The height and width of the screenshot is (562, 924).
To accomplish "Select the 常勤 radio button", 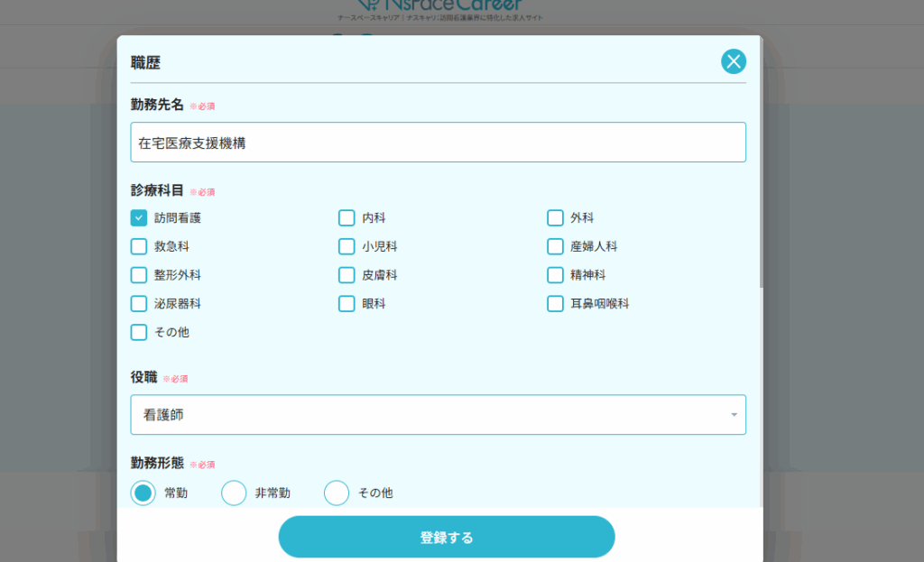I will pos(143,493).
